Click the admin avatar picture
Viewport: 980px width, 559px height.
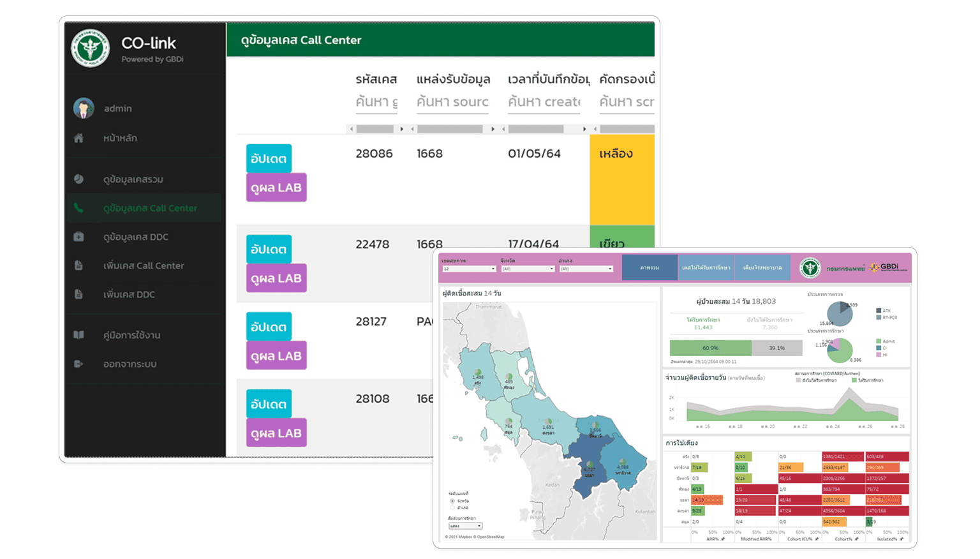coord(84,108)
